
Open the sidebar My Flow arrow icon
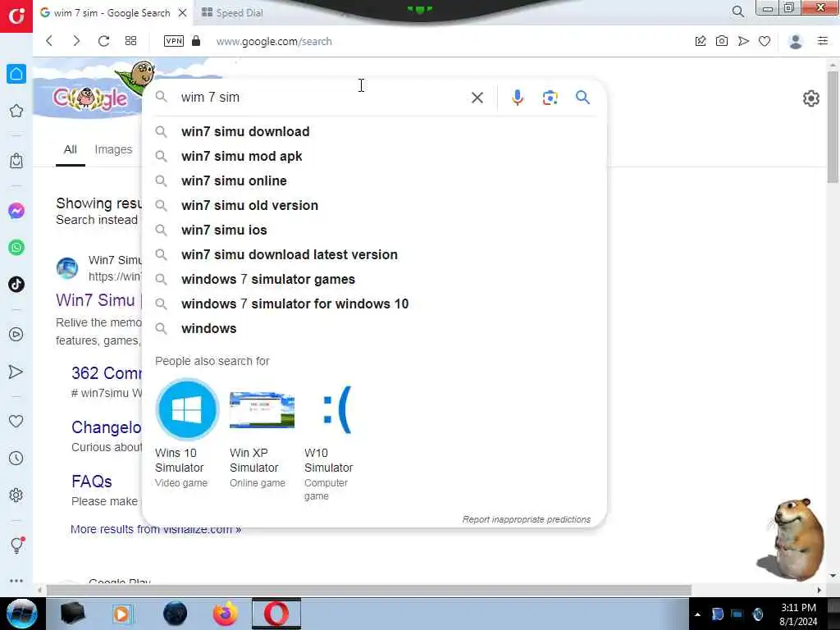pos(16,372)
